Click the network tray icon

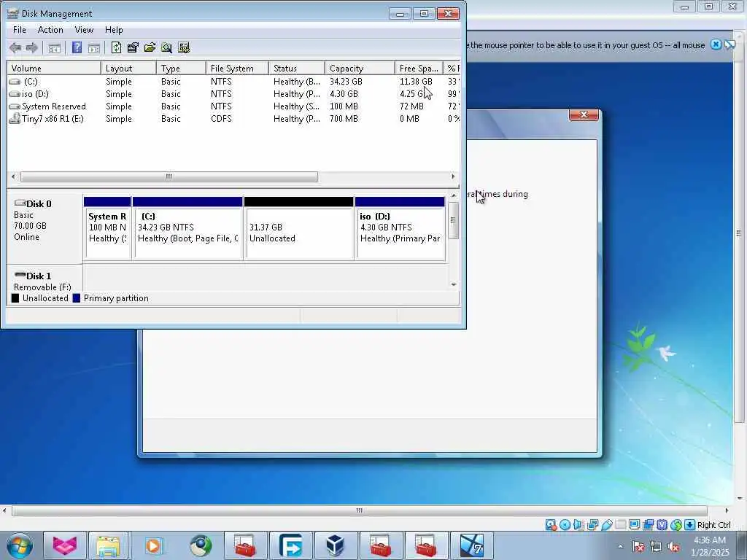656,547
